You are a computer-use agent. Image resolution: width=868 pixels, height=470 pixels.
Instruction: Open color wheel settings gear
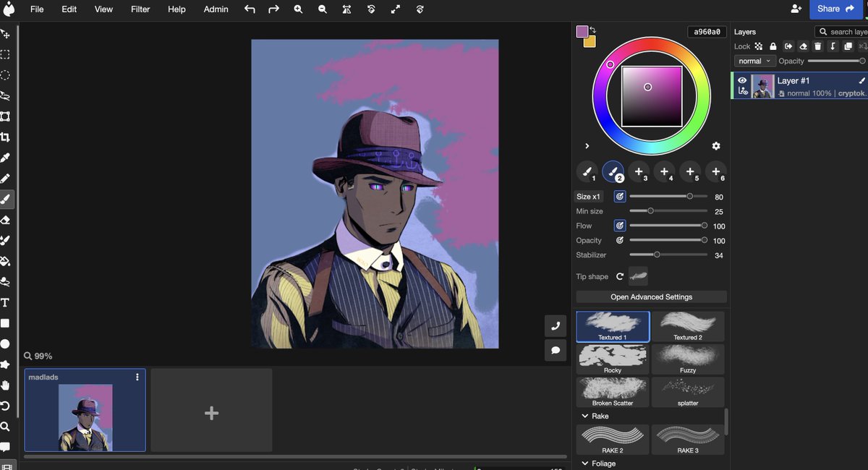[x=716, y=146]
